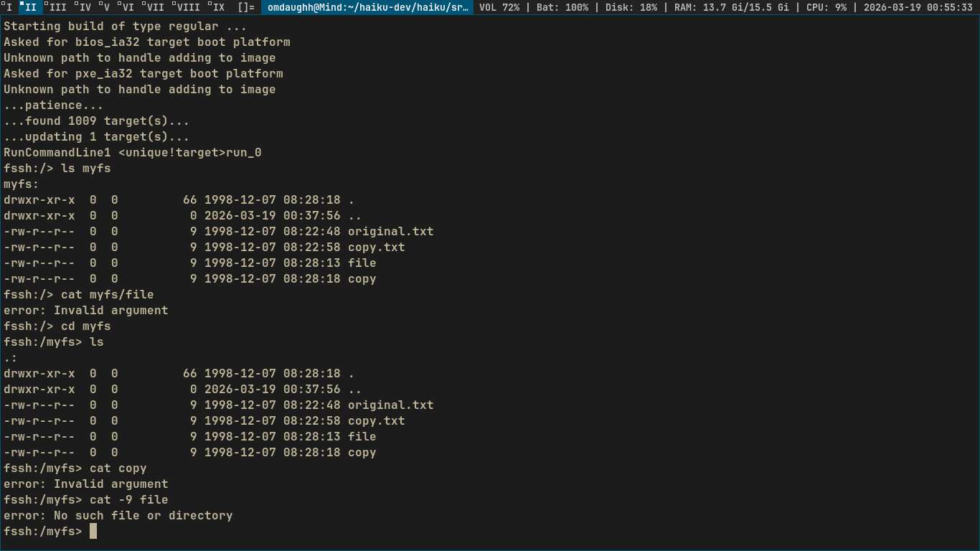
Task: Go to workspace tag III
Action: tap(57, 7)
